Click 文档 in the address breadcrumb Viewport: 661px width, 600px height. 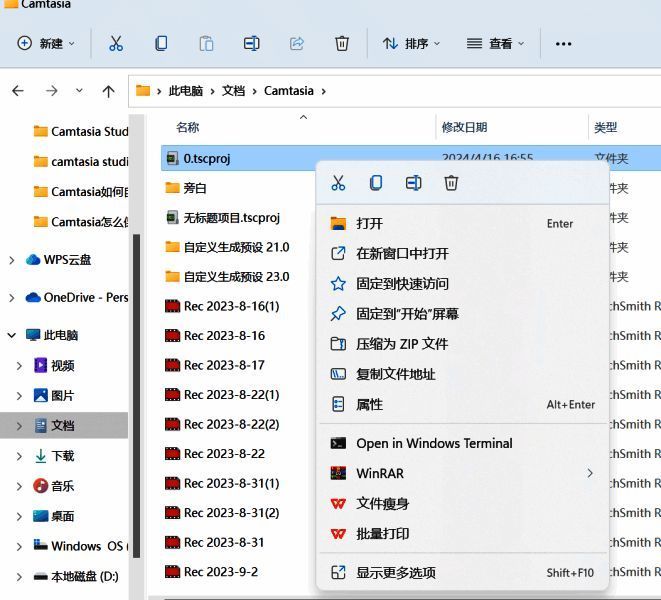(x=234, y=91)
